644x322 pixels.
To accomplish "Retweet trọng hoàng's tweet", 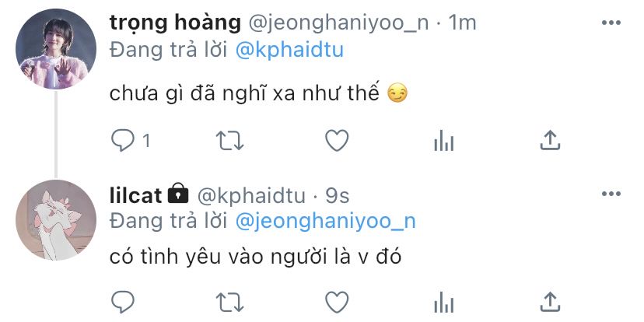I will [x=230, y=141].
